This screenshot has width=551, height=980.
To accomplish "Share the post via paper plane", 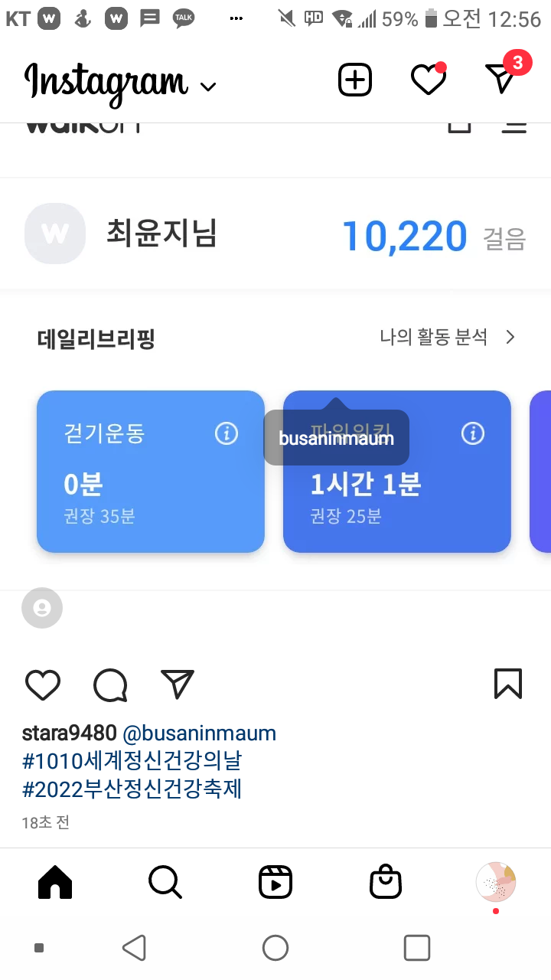I will 178,684.
